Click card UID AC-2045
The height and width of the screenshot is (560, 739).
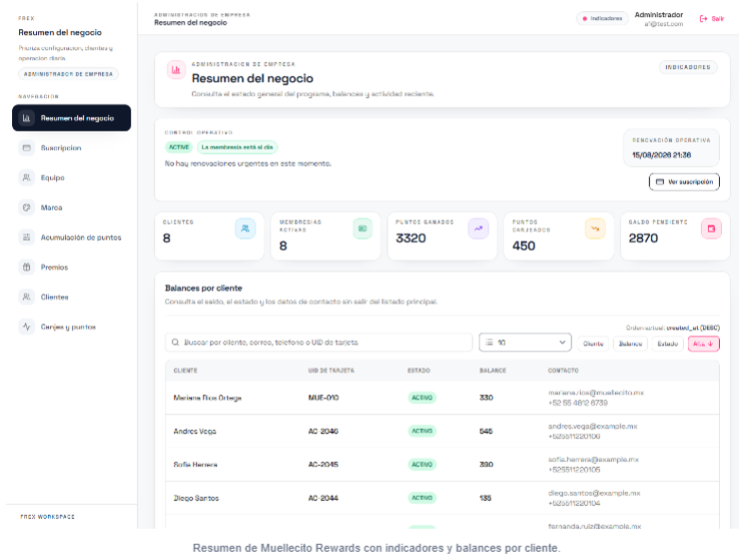click(x=323, y=465)
